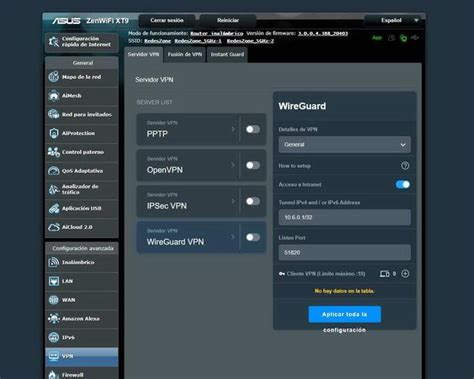Click the key icon beside Cliente VPN
Image resolution: width=474 pixels, height=379 pixels.
(x=282, y=274)
